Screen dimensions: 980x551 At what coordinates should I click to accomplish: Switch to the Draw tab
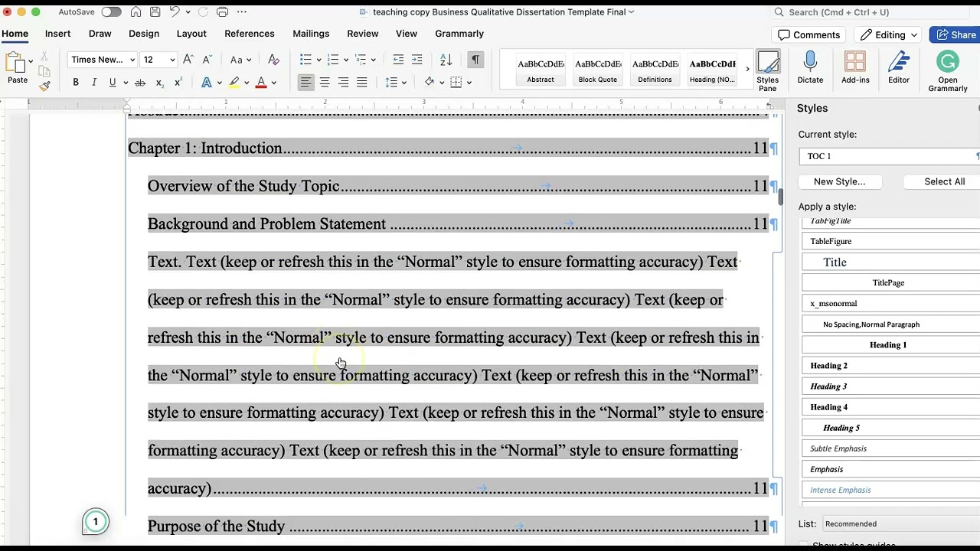tap(100, 34)
